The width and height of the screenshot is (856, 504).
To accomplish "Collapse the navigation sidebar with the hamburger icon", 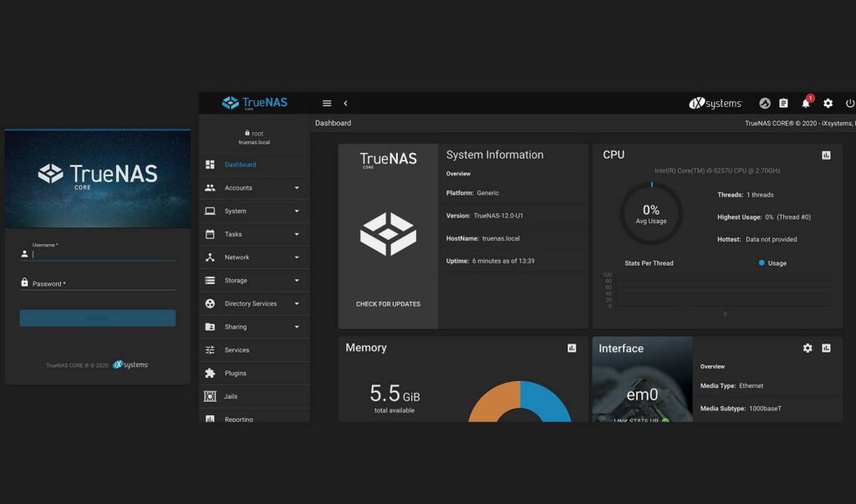I will coord(327,103).
